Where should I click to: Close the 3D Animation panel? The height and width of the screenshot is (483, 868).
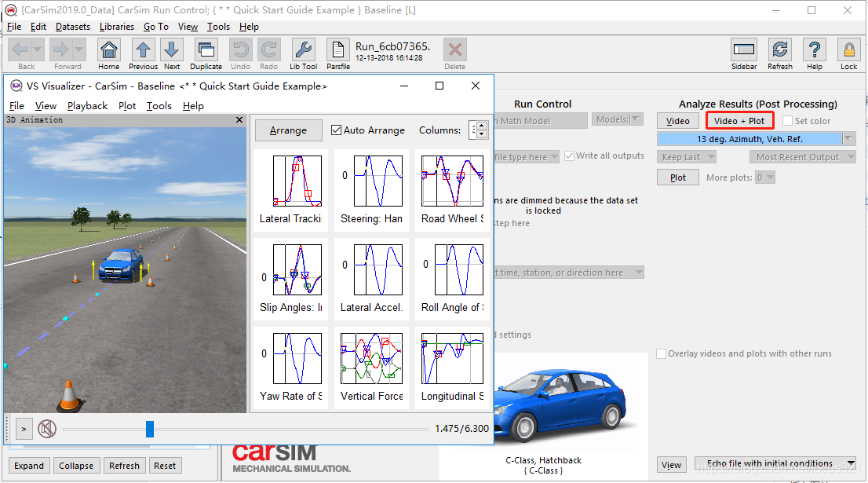(x=239, y=119)
